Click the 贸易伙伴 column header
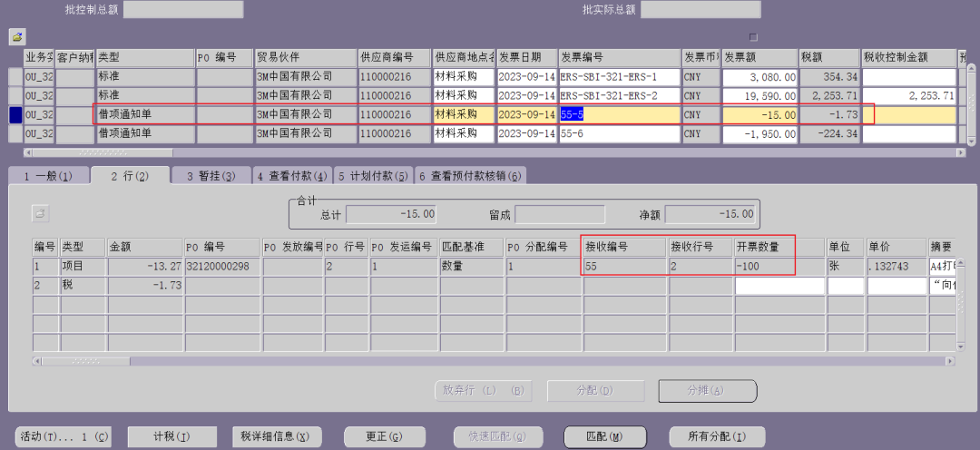Screen dimensions: 980x450 (306, 57)
